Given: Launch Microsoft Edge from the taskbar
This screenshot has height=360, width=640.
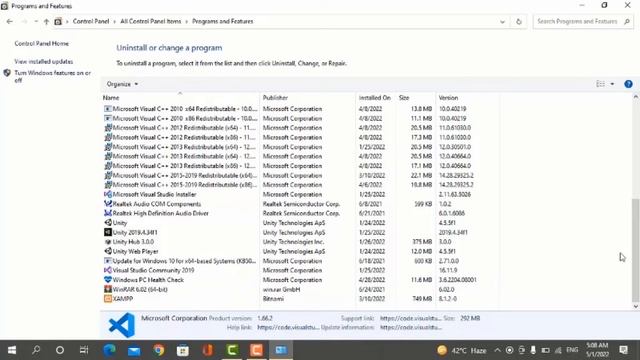Looking at the screenshot, I should [x=109, y=350].
